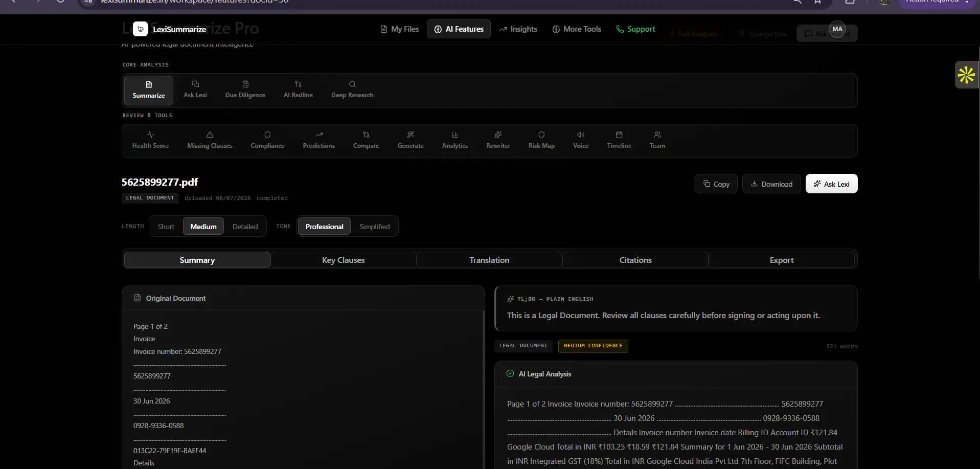Click the yellow asterisk floating widget
This screenshot has height=469, width=980.
(x=966, y=75)
